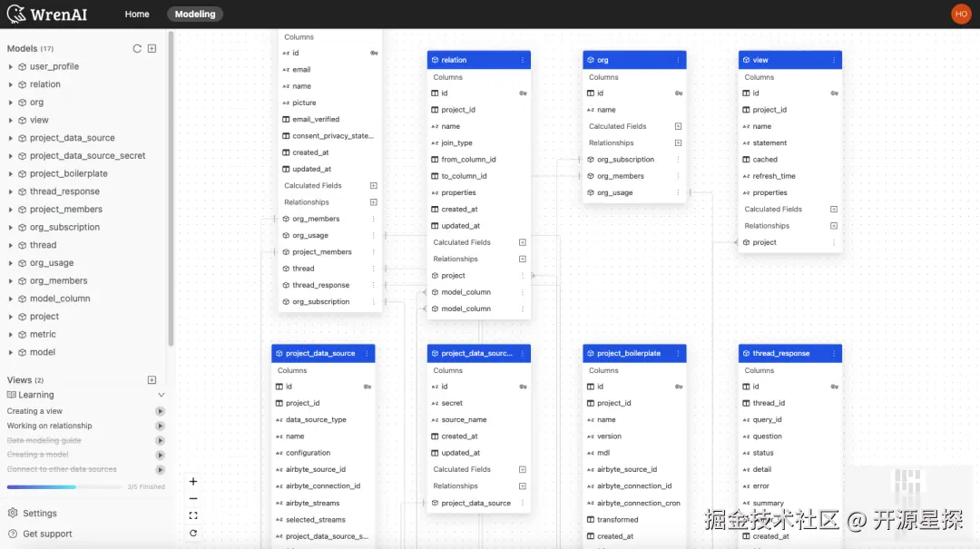Select project_members model in sidebar
980x549 pixels.
(65, 210)
